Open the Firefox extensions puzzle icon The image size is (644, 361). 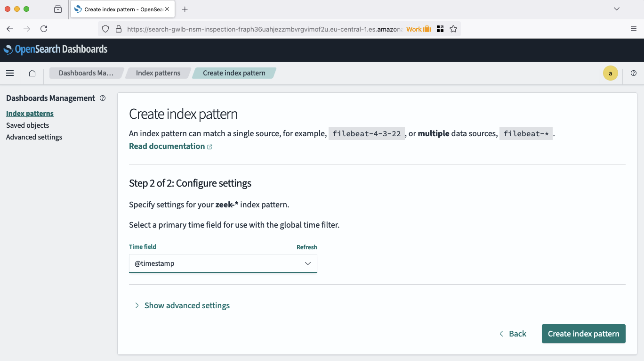coord(440,29)
